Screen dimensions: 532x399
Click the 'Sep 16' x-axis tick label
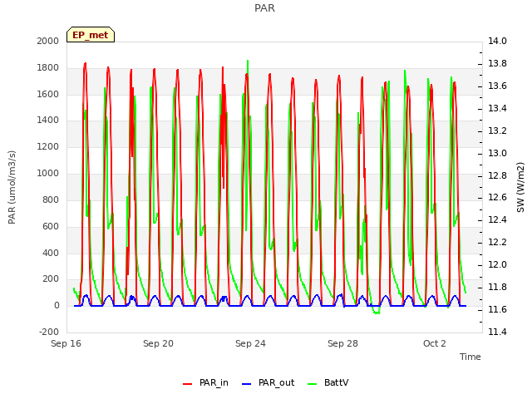(x=66, y=343)
